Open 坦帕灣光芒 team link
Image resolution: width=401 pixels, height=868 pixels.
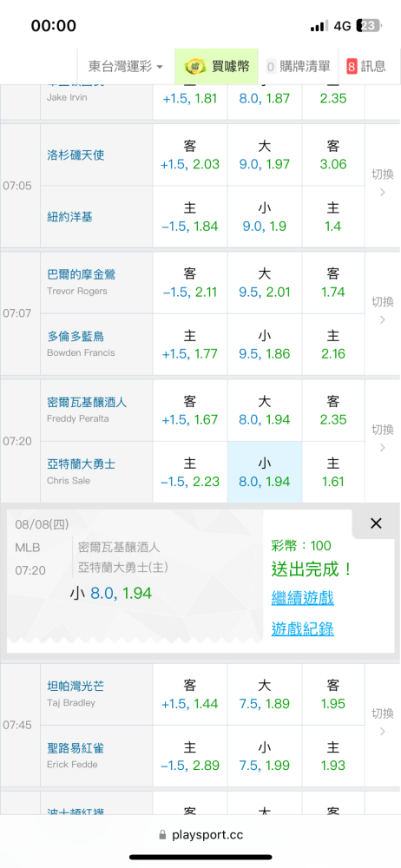tap(76, 687)
